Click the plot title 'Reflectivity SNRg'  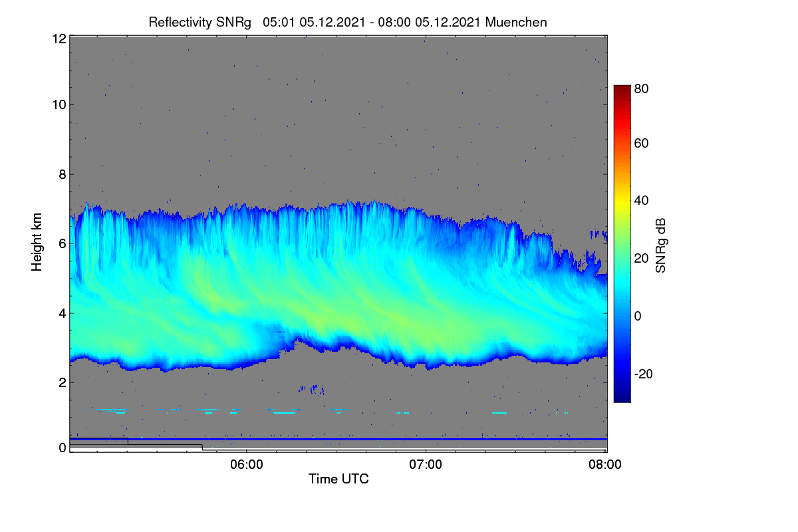pyautogui.click(x=200, y=22)
